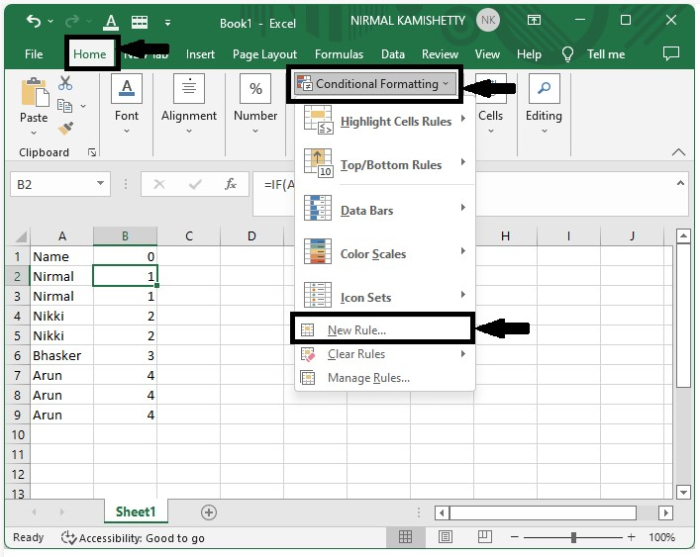The width and height of the screenshot is (700, 557).
Task: Click the Tell me lightbulb icon
Action: (567, 54)
